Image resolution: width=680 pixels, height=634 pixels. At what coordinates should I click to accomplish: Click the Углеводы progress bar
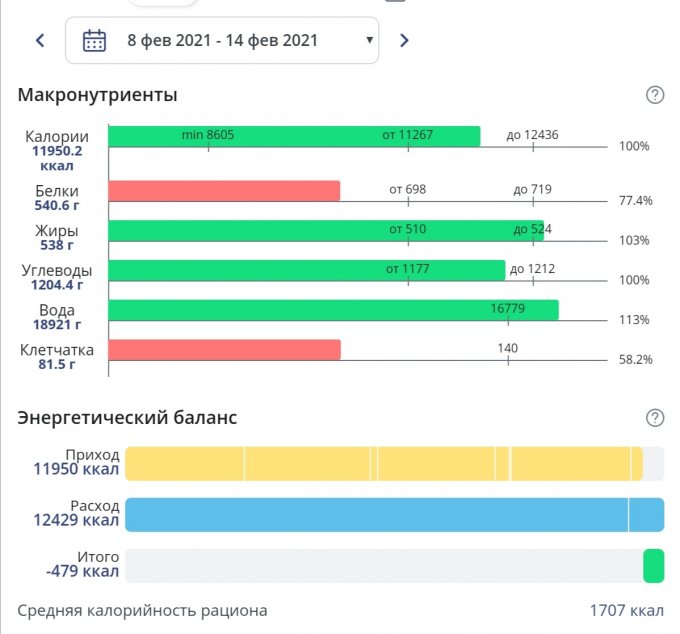pos(306,271)
